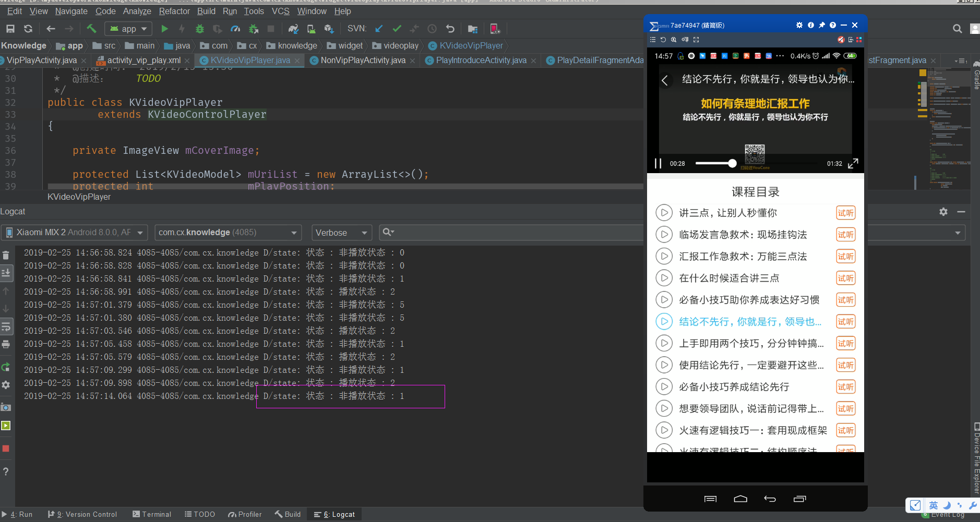
Task: Open the run configuration dropdown showing app
Action: [x=128, y=29]
